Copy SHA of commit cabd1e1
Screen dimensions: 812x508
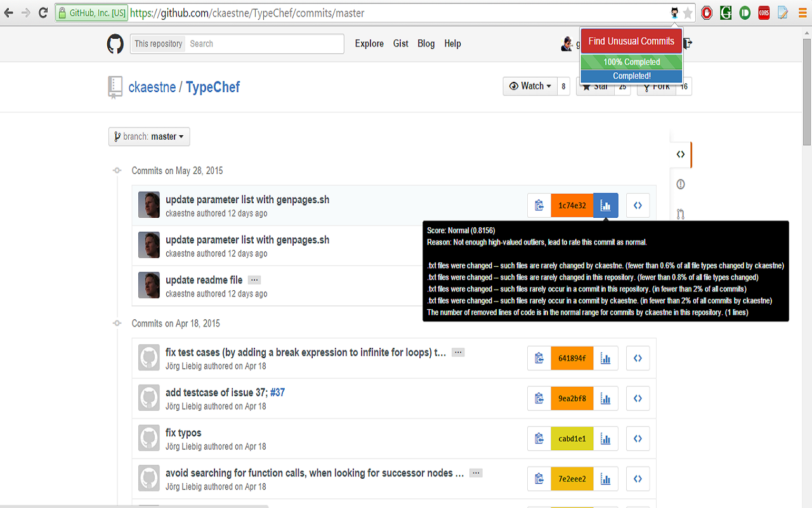tap(539, 439)
